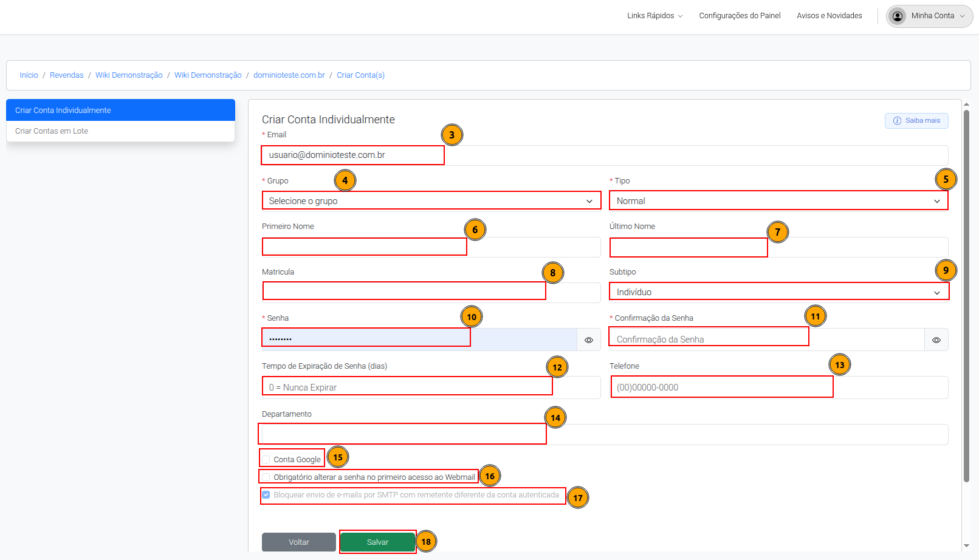
Task: Click the form's vertical scrollbar thumb
Action: click(966, 296)
